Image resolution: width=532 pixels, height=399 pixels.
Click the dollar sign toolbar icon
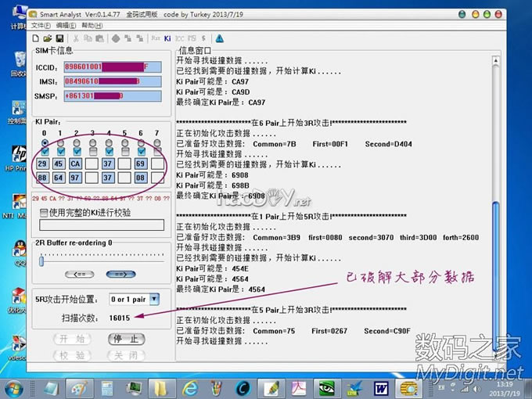(203, 38)
